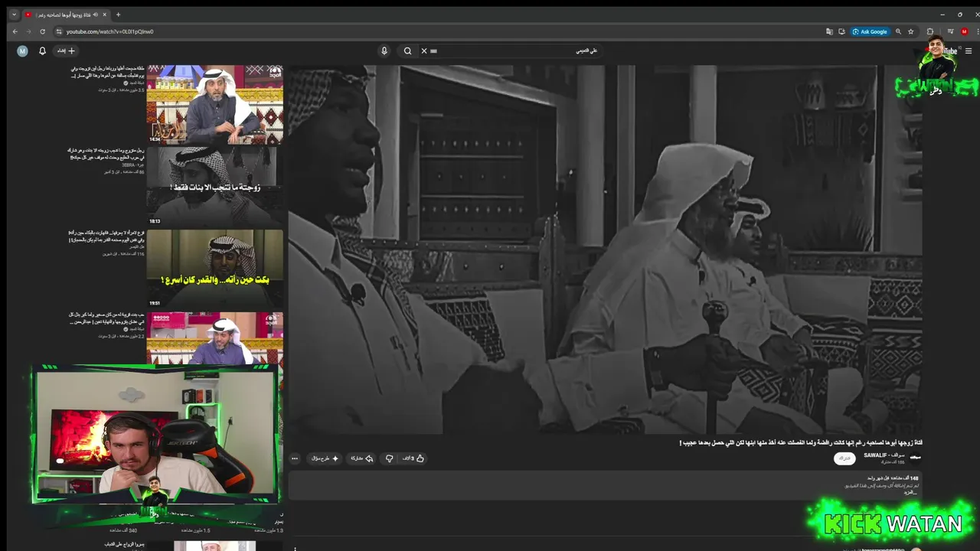Open the zoom magnifier in address bar
Screen dimensions: 980x551
[x=898, y=31]
